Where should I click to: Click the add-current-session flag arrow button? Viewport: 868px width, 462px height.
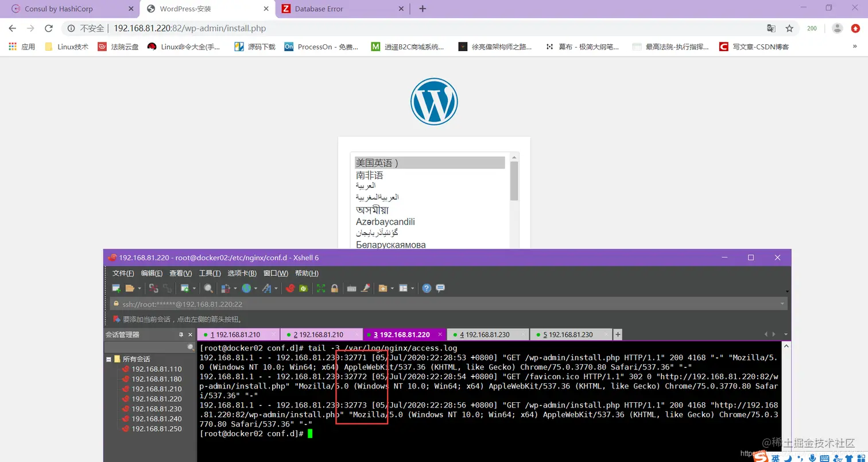click(117, 319)
